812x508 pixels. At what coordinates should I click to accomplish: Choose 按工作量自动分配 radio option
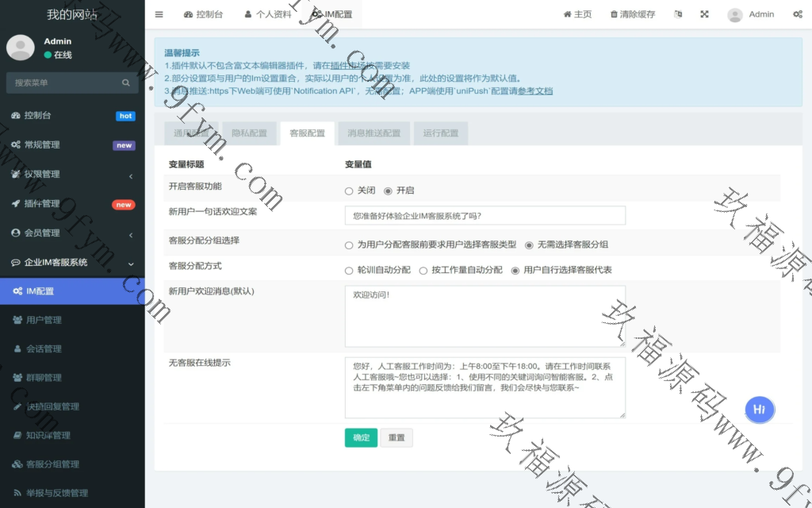(423, 270)
